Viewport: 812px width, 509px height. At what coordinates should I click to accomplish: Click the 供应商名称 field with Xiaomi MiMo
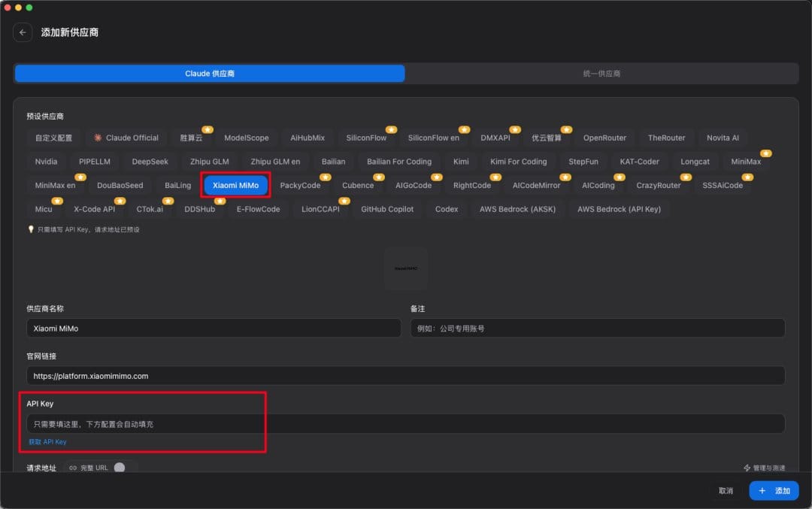214,329
